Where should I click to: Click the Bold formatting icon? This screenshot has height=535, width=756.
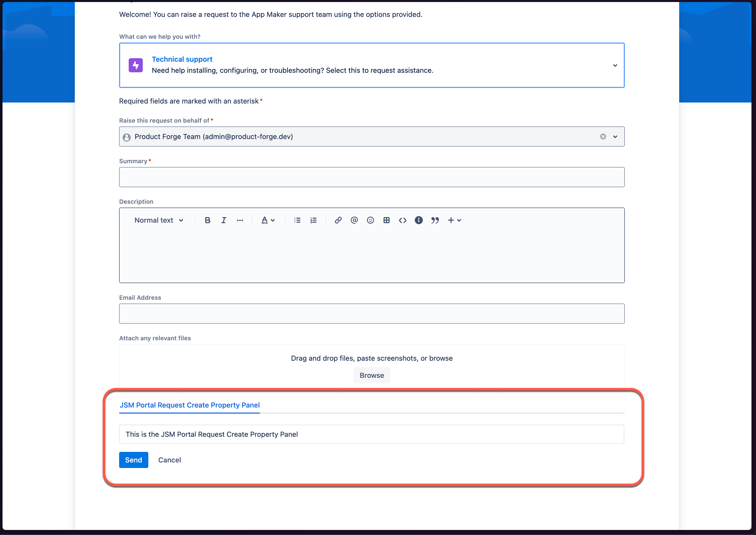(208, 220)
